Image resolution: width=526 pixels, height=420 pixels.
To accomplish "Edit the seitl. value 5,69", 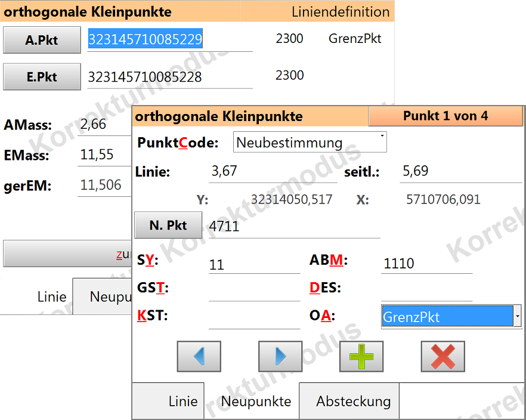I will tap(460, 171).
